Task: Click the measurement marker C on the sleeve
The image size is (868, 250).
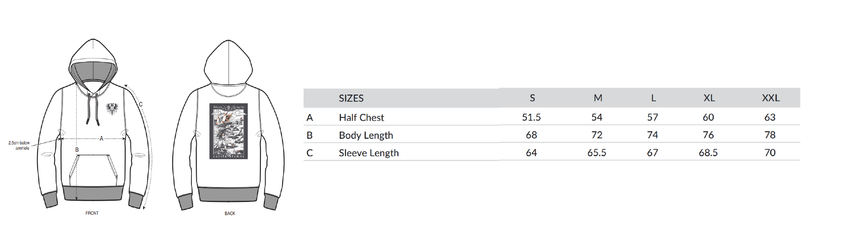Action: tap(140, 104)
